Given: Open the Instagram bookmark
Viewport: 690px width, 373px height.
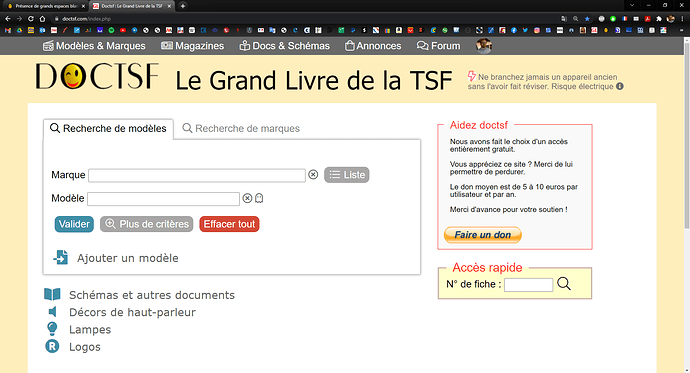Looking at the screenshot, I should (537, 30).
